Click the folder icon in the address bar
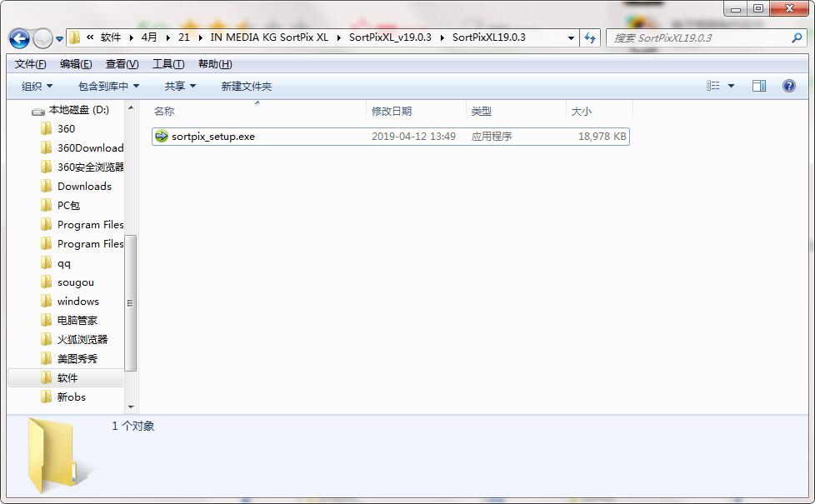This screenshot has height=504, width=815. (x=75, y=37)
